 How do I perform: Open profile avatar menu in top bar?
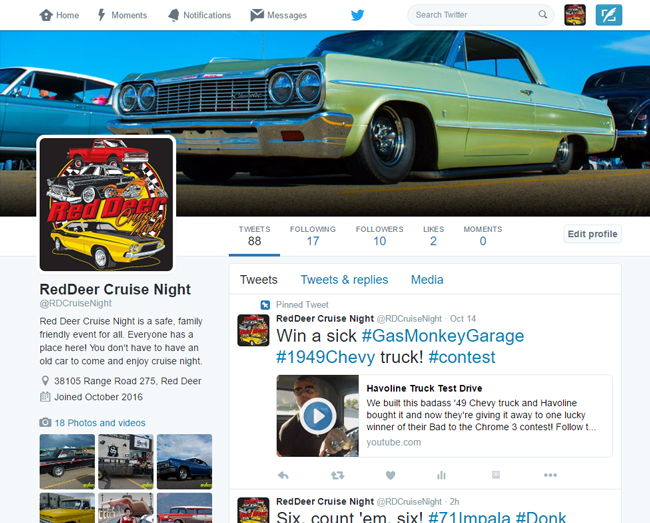click(575, 15)
